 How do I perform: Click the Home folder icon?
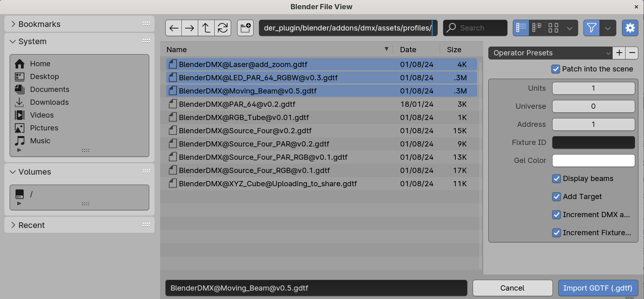tap(20, 64)
